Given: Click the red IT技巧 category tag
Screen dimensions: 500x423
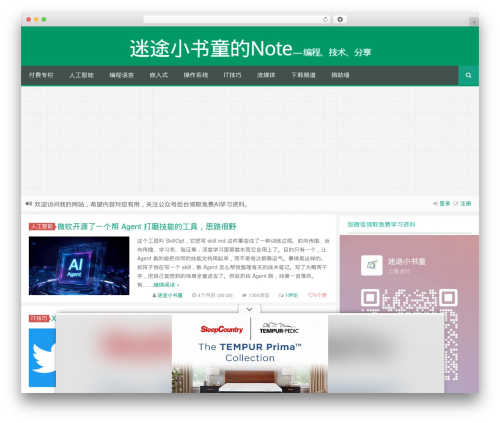Looking at the screenshot, I should pos(39,318).
